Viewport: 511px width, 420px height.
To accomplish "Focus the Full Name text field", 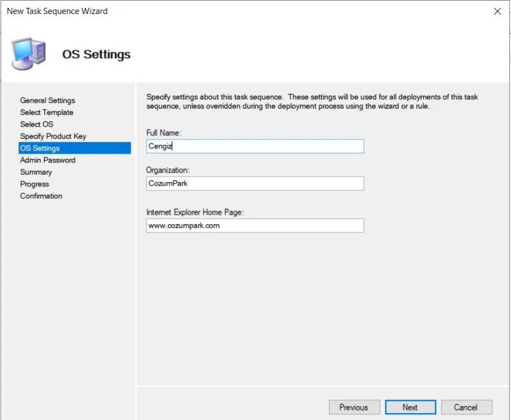I will tap(255, 146).
